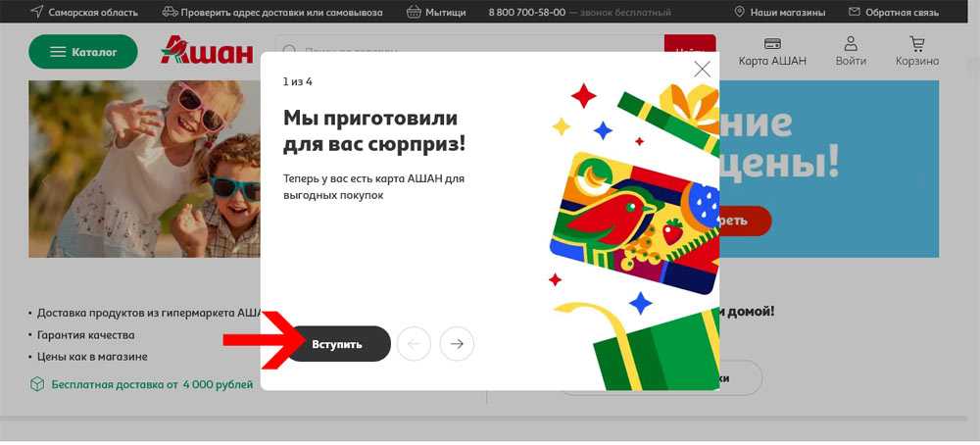
Task: Click text Бесплатная доставка от 4 000 рублей
Action: (x=152, y=384)
